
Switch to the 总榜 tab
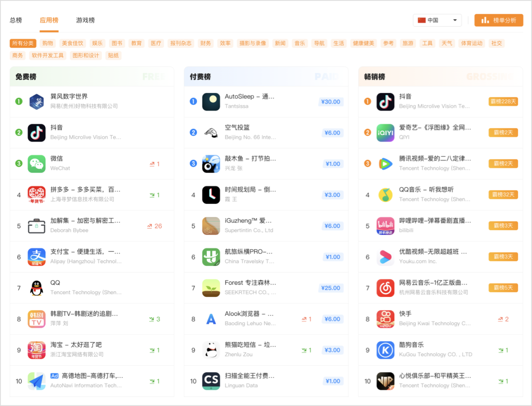[x=16, y=20]
